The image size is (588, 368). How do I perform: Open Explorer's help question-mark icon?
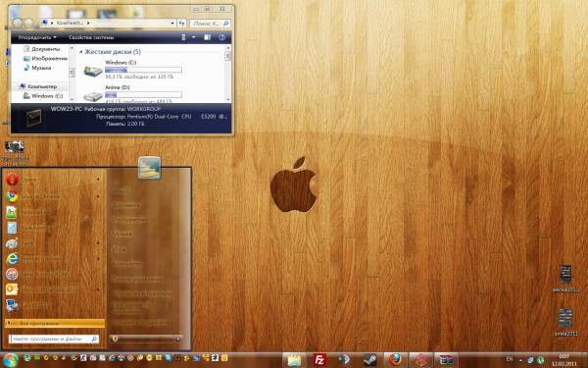[x=222, y=37]
